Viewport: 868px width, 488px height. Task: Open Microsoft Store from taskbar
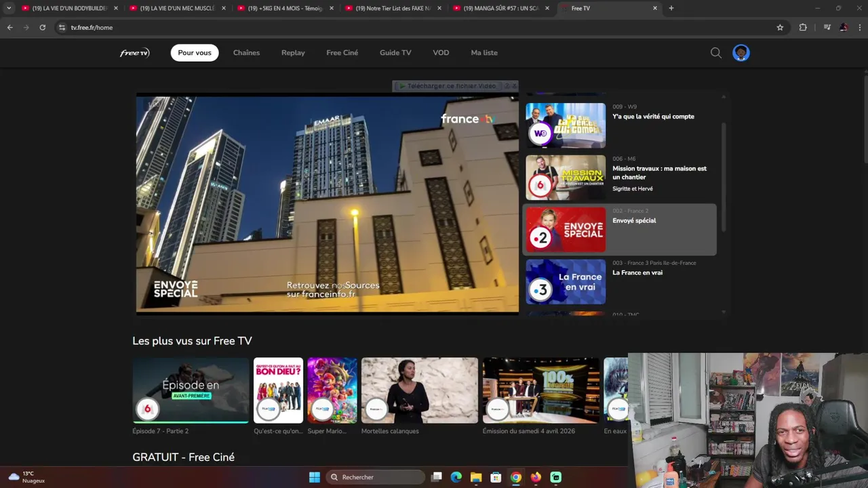click(x=496, y=477)
